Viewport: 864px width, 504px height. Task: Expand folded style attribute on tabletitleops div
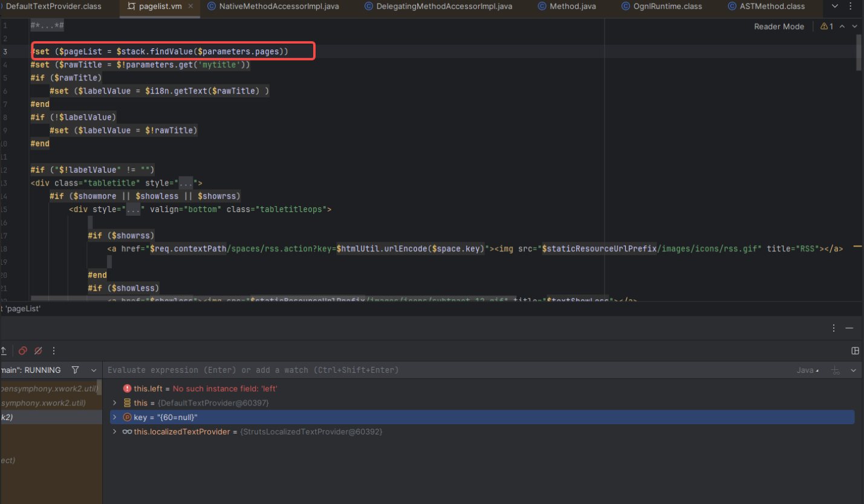click(x=133, y=210)
